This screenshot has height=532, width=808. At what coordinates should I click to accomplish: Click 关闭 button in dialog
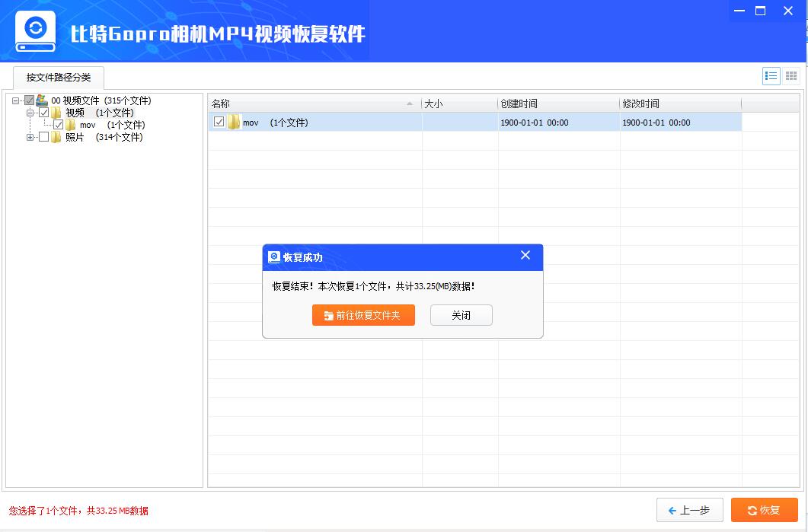click(461, 315)
